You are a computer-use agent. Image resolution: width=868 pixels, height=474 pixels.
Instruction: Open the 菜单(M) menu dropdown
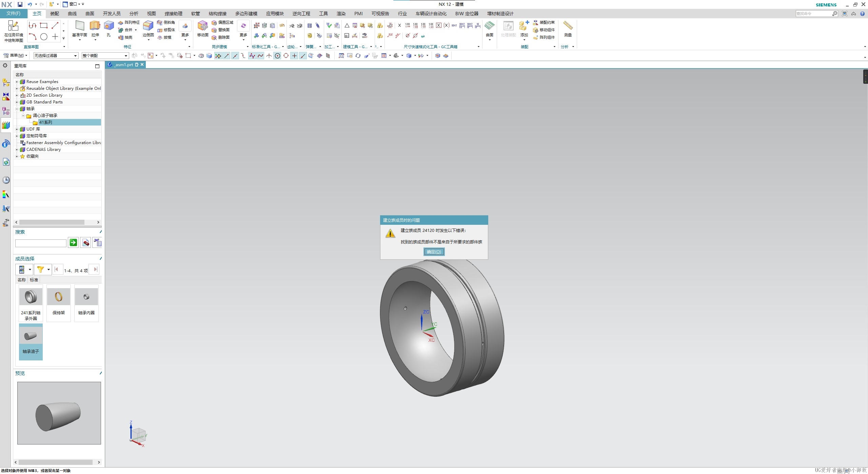[x=16, y=55]
